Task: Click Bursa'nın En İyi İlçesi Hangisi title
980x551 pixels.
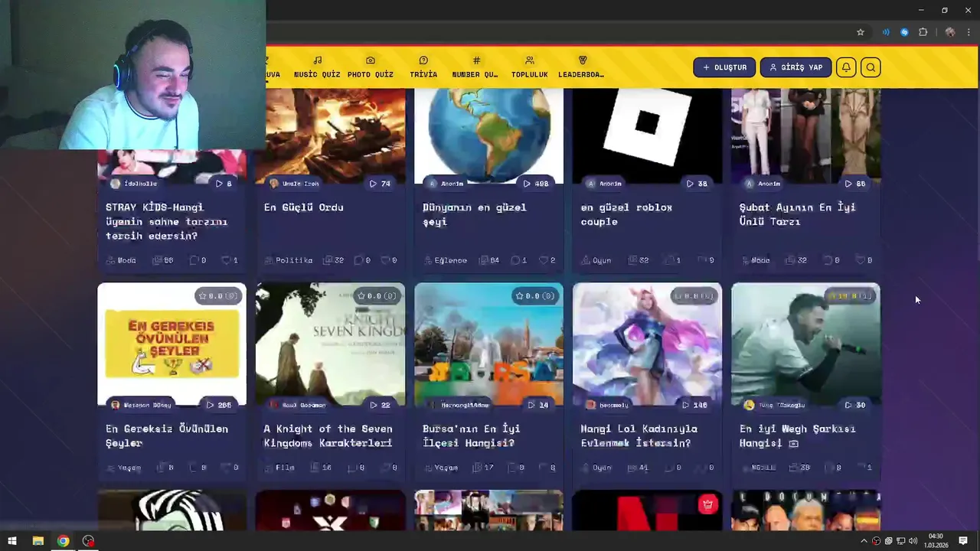Action: [x=471, y=435]
